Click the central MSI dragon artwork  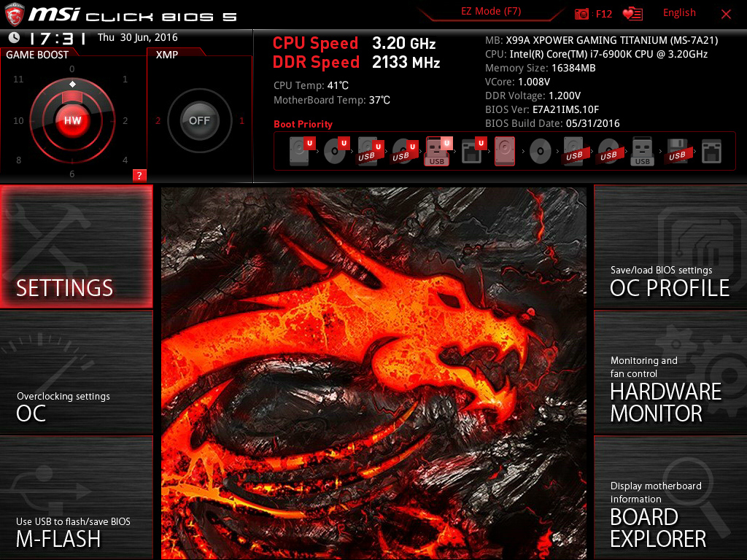pos(373,373)
